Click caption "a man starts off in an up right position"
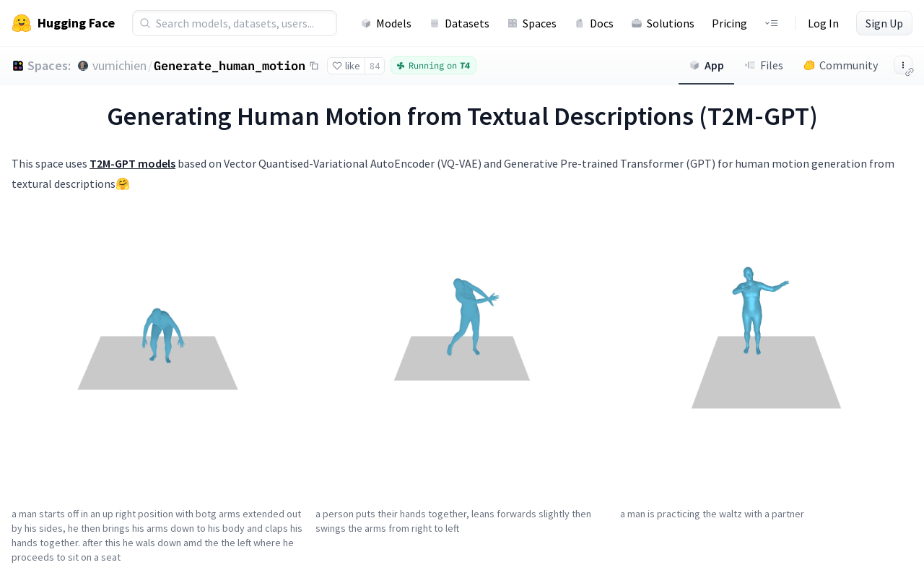The width and height of the screenshot is (924, 578). [x=157, y=536]
